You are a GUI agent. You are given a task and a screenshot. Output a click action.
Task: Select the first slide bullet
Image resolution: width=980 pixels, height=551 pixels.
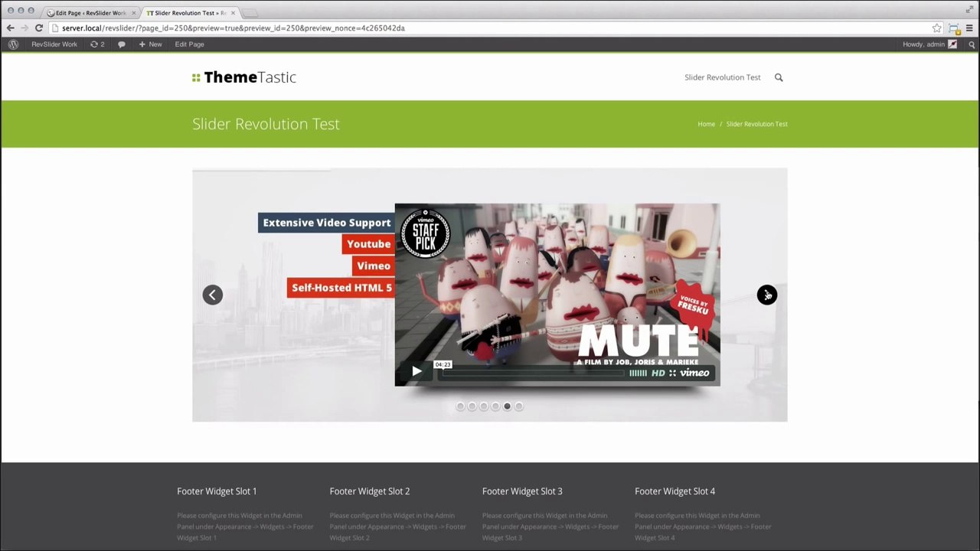pyautogui.click(x=460, y=406)
